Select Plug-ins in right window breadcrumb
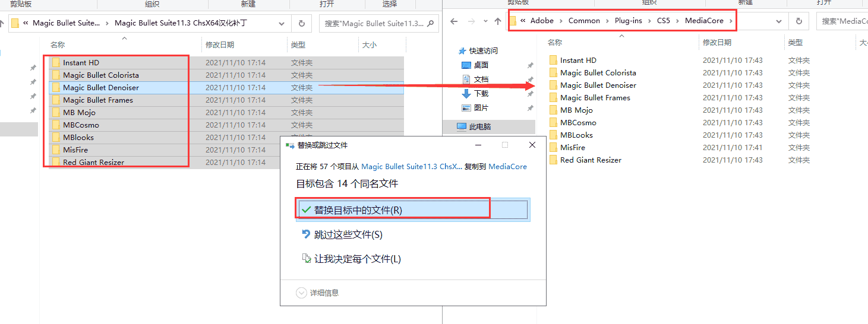The height and width of the screenshot is (324, 868). [628, 21]
